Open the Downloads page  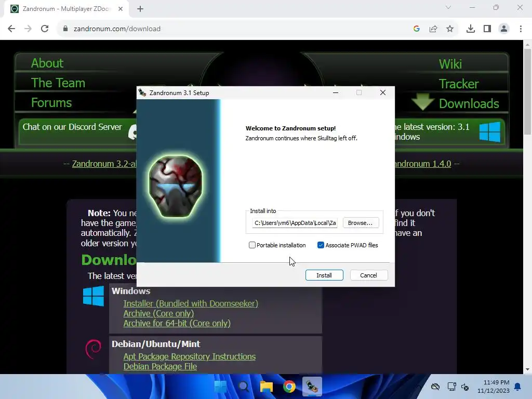coord(469,103)
